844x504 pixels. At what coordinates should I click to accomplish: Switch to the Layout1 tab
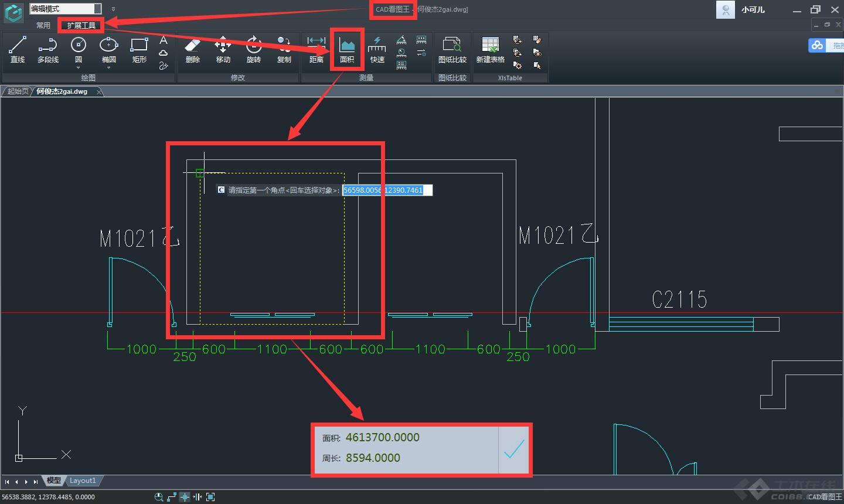83,481
